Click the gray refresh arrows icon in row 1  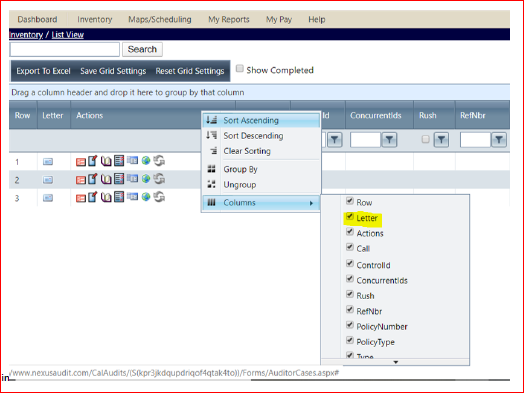pyautogui.click(x=159, y=161)
